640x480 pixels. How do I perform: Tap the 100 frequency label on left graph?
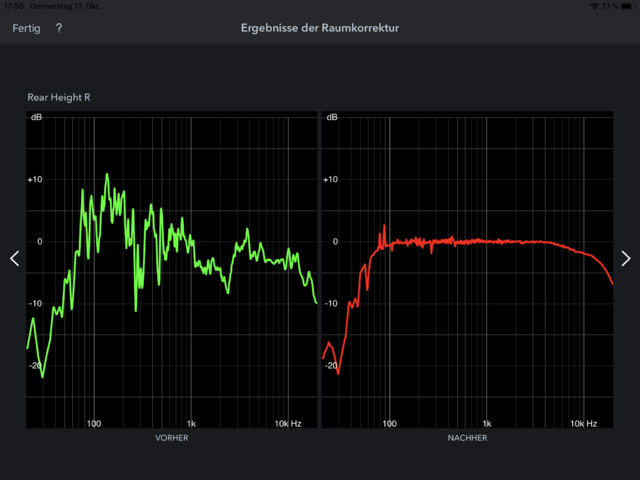coord(94,423)
